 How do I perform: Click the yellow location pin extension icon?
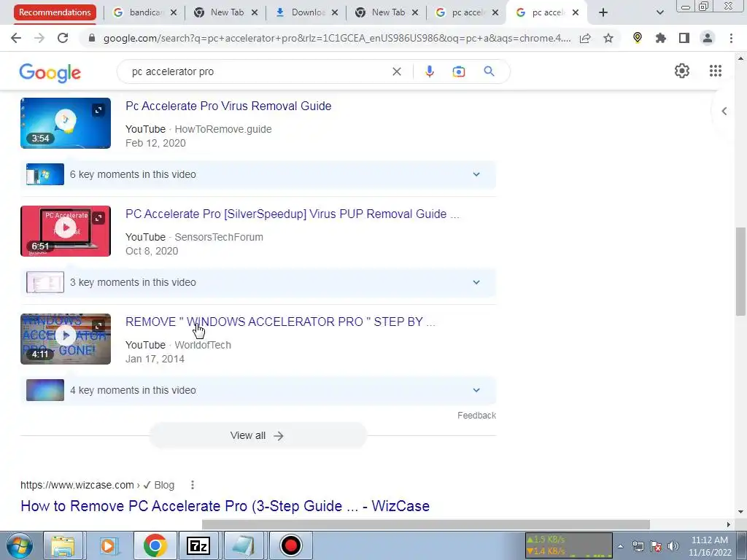(x=638, y=38)
